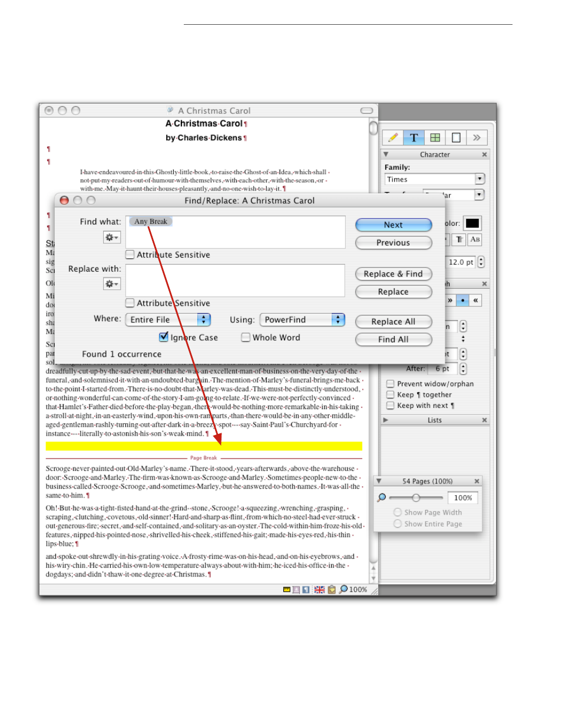Image resolution: width=562 pixels, height=728 pixels.
Task: Click the document's vertical scrollbar down arrow
Action: [x=373, y=579]
